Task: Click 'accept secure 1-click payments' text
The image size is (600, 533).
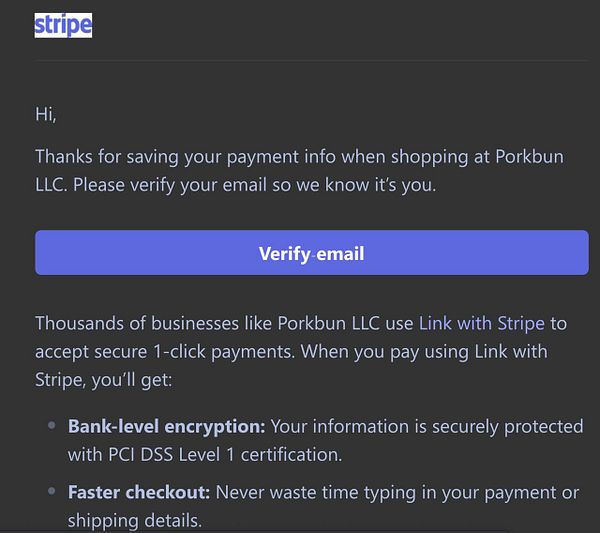Action: pos(165,352)
